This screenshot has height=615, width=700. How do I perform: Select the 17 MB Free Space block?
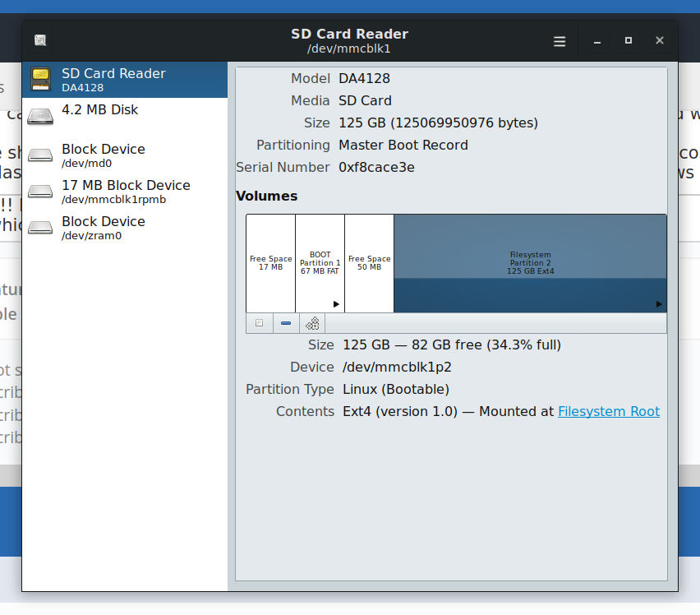pyautogui.click(x=270, y=263)
